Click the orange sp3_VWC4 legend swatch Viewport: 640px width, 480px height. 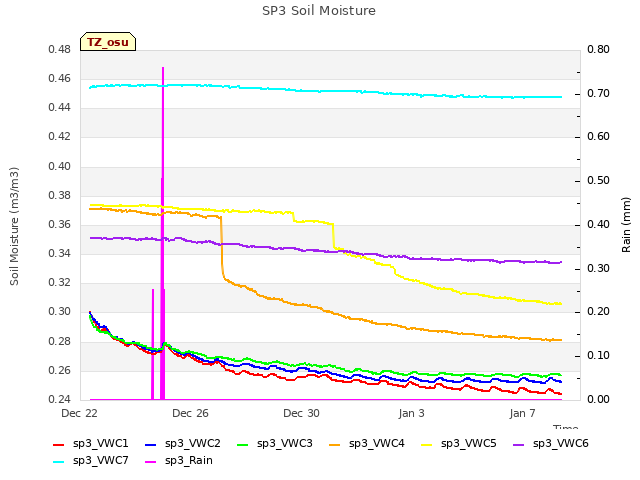click(x=335, y=445)
